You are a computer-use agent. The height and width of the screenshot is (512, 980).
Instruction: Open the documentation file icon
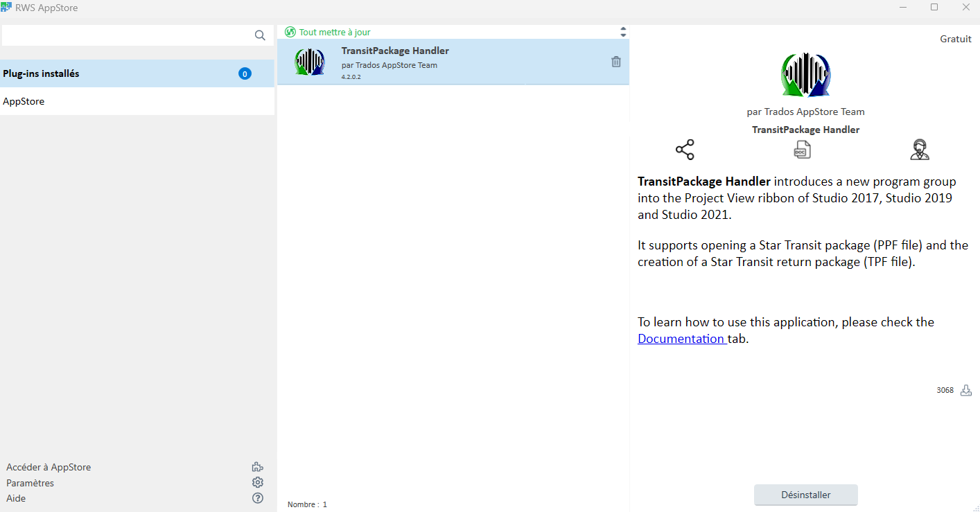pyautogui.click(x=802, y=150)
